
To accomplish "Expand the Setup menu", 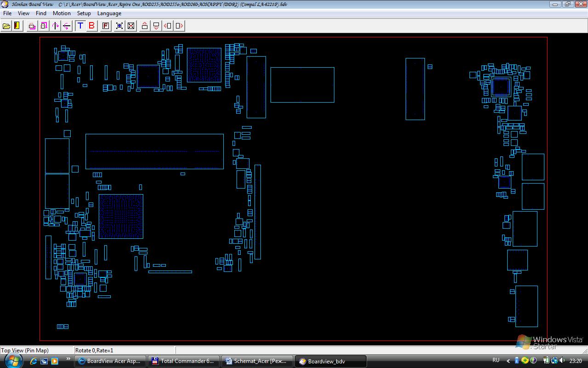I will [84, 13].
